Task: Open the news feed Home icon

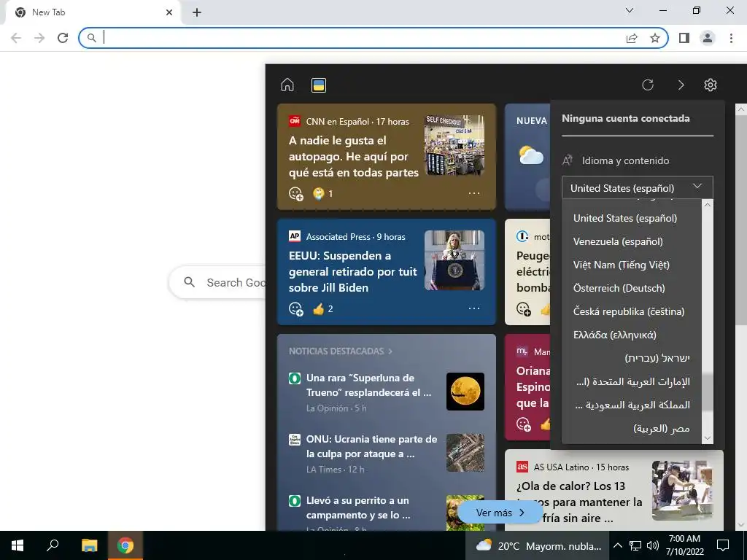Action: click(x=287, y=85)
